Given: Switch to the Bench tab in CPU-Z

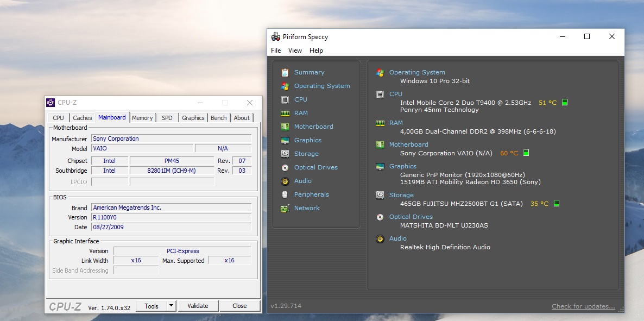Looking at the screenshot, I should tap(218, 118).
